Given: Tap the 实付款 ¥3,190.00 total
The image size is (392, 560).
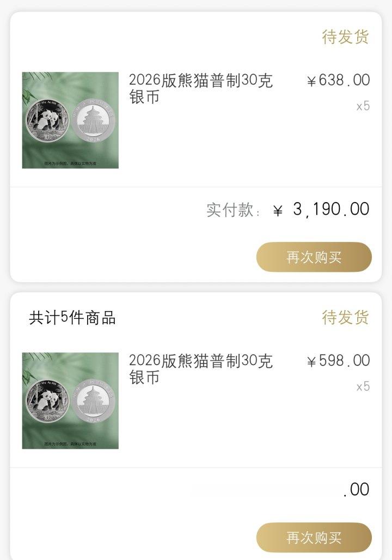Looking at the screenshot, I should pyautogui.click(x=287, y=210).
